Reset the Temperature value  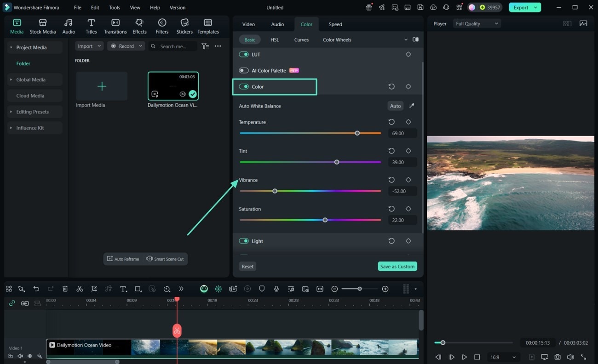tap(391, 122)
